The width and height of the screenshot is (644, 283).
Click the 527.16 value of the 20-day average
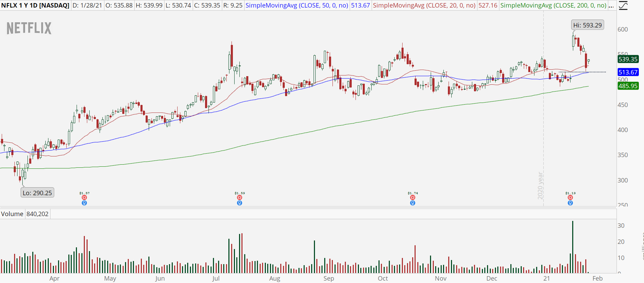(x=488, y=5)
